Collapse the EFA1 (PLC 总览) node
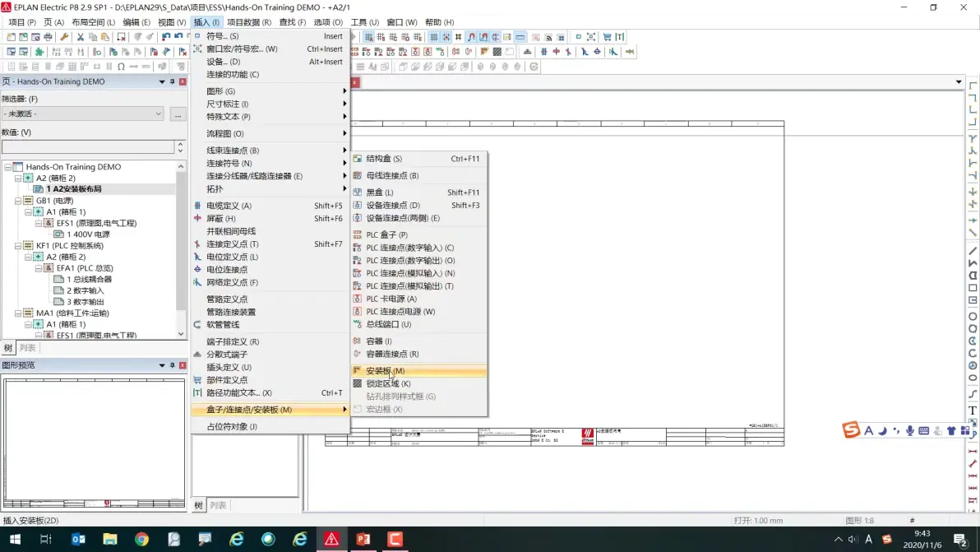This screenshot has height=552, width=980. click(38, 268)
